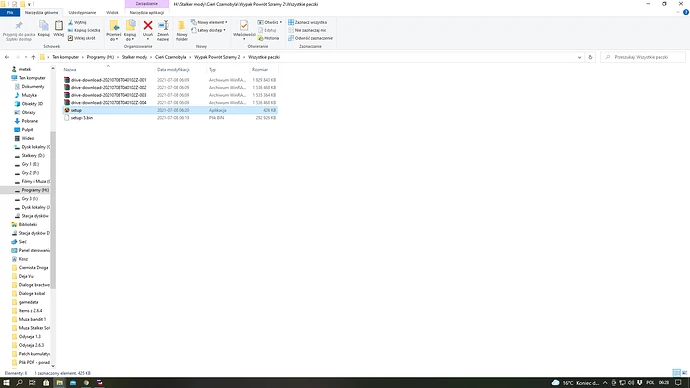The image size is (690, 388).
Task: Sort by the Rozmiar column header
Action: [x=264, y=70]
